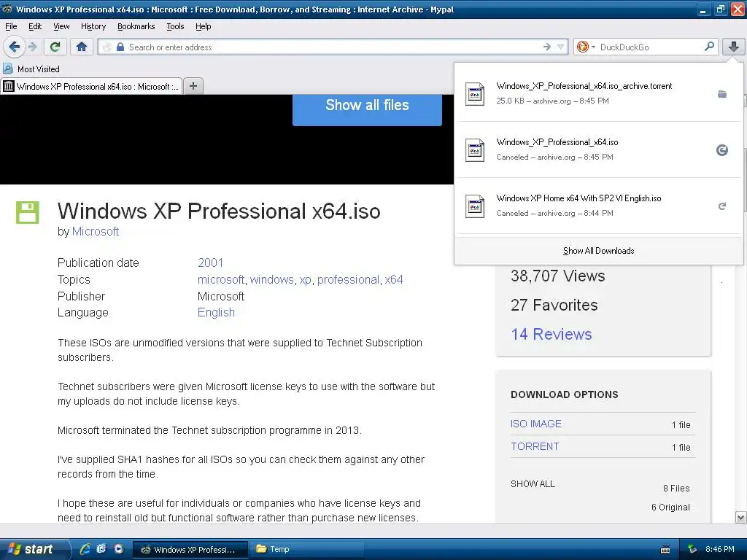Click the 27 Favorites text

pyautogui.click(x=554, y=306)
